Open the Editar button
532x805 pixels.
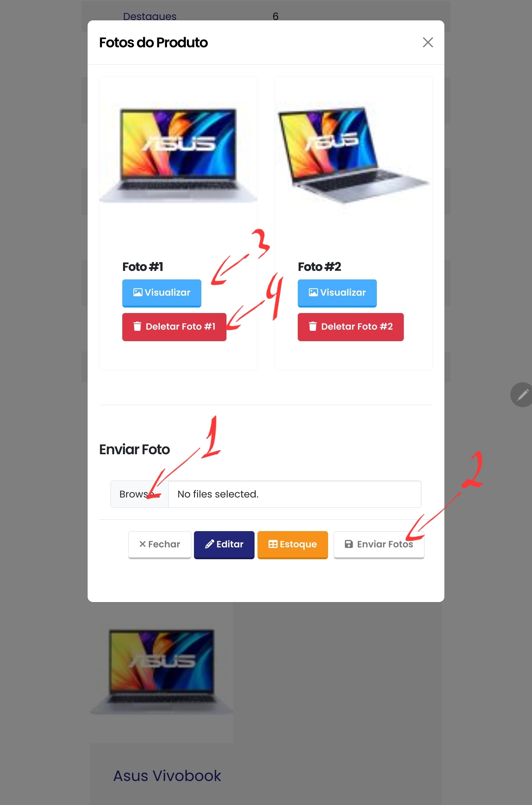(224, 544)
